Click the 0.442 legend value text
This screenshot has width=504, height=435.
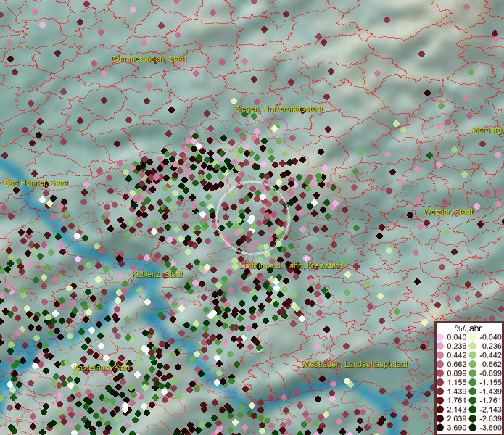pos(456,355)
